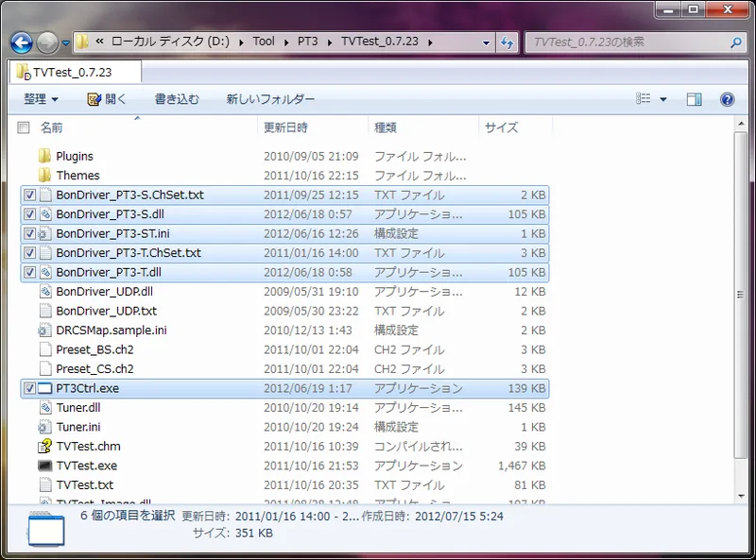The image size is (756, 560).
Task: Toggle the select-all checkbox in header
Action: (x=23, y=127)
